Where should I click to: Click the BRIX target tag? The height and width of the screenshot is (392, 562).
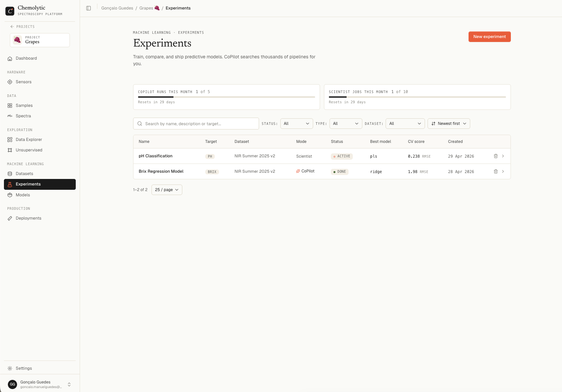tap(212, 172)
